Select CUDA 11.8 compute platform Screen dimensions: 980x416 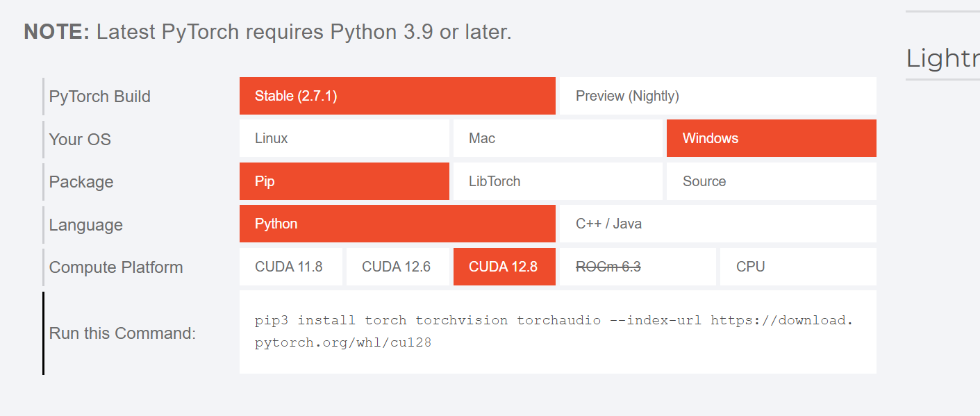291,267
